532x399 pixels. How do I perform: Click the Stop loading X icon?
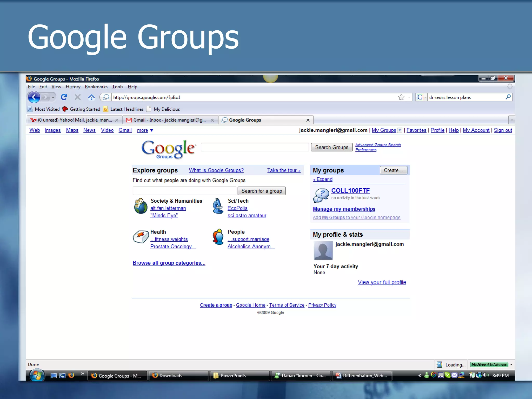tap(77, 97)
